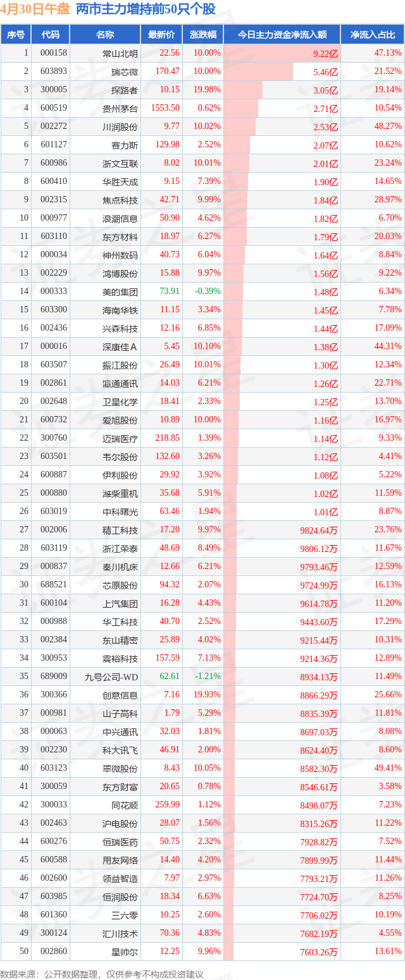Click stock name 兴森科技
Image resolution: width=405 pixels, height=980 pixels.
point(120,328)
